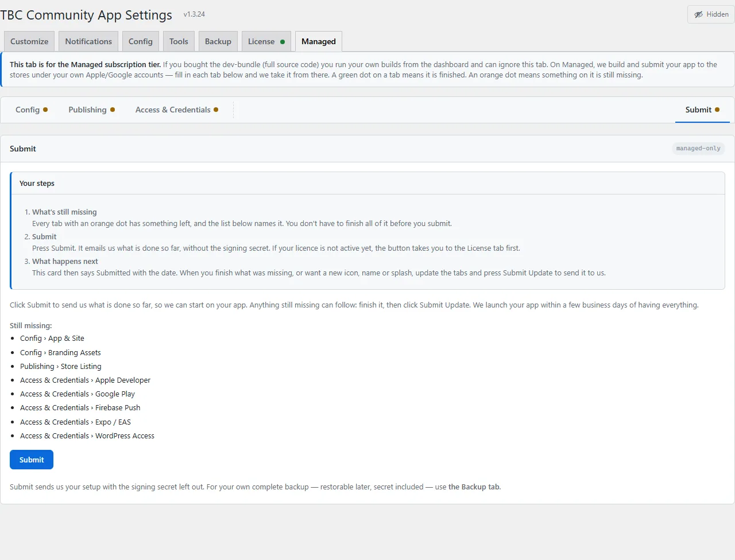This screenshot has height=560, width=735.
Task: Click 'Access & Credentials › Apple Developer' item
Action: pyautogui.click(x=85, y=380)
